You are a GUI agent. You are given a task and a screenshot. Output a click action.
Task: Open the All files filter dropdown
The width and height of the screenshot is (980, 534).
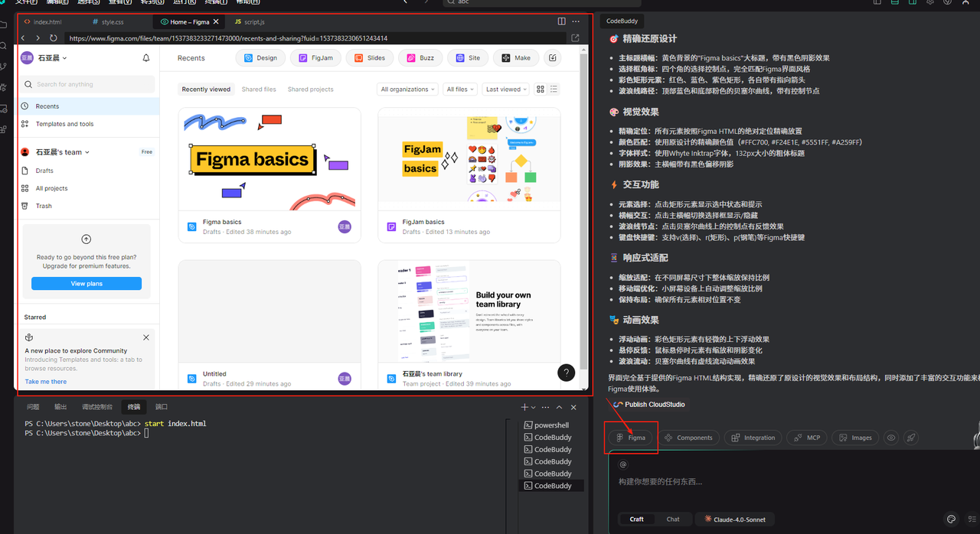click(x=460, y=90)
